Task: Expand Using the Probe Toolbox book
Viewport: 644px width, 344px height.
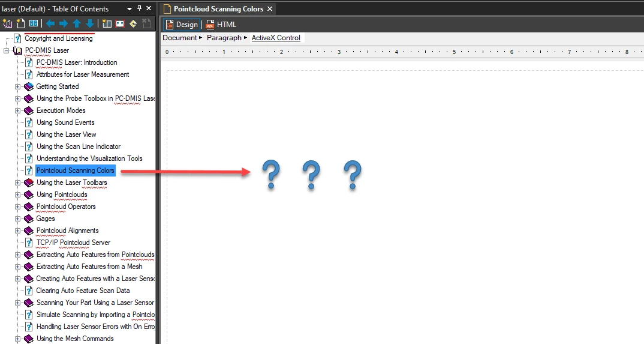Action: [x=17, y=98]
